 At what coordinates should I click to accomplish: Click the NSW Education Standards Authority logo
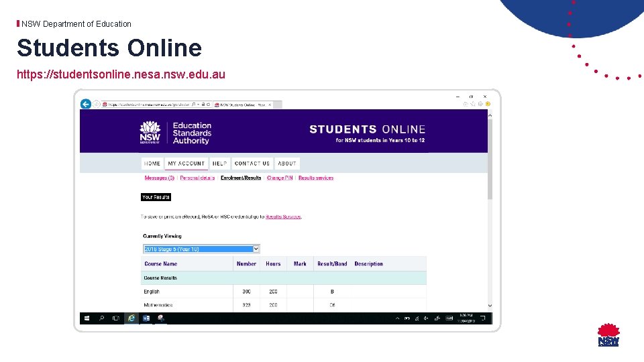pyautogui.click(x=175, y=133)
